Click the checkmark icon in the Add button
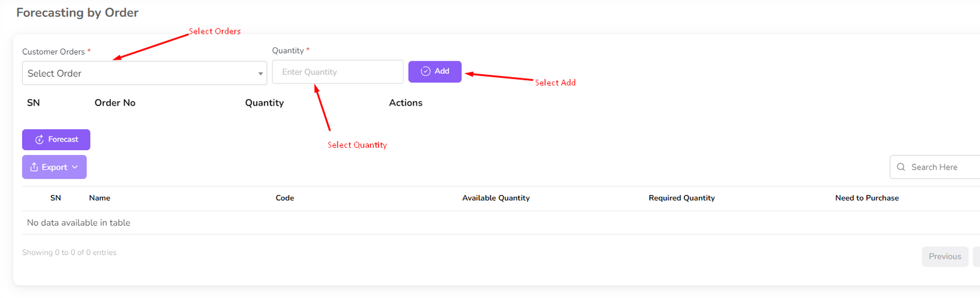This screenshot has height=298, width=980. tap(426, 72)
